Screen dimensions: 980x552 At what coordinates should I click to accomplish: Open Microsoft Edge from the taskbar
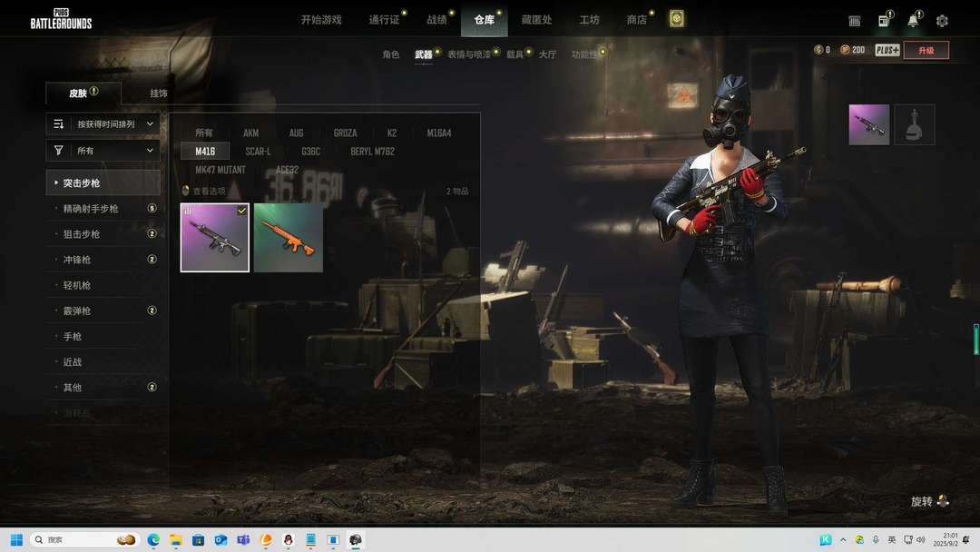point(153,539)
